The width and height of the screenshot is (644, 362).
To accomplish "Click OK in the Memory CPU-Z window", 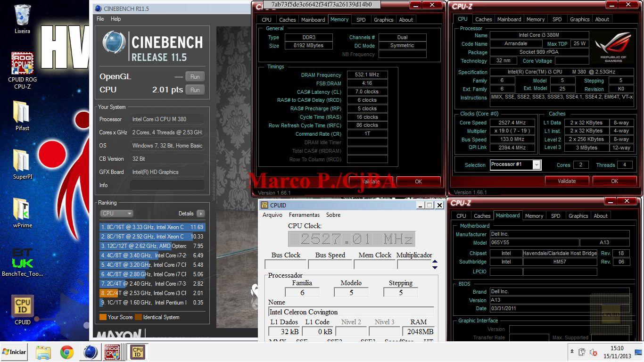I will [x=418, y=181].
